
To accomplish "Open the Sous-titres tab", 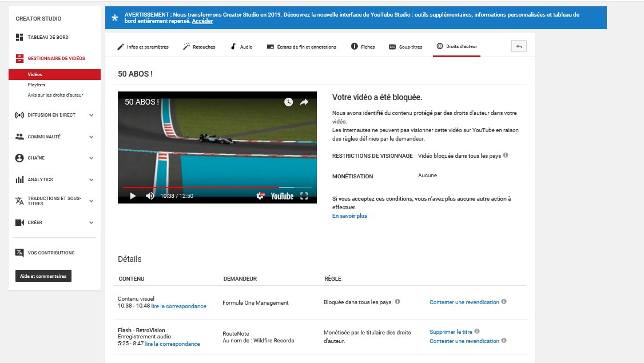I will tap(406, 47).
